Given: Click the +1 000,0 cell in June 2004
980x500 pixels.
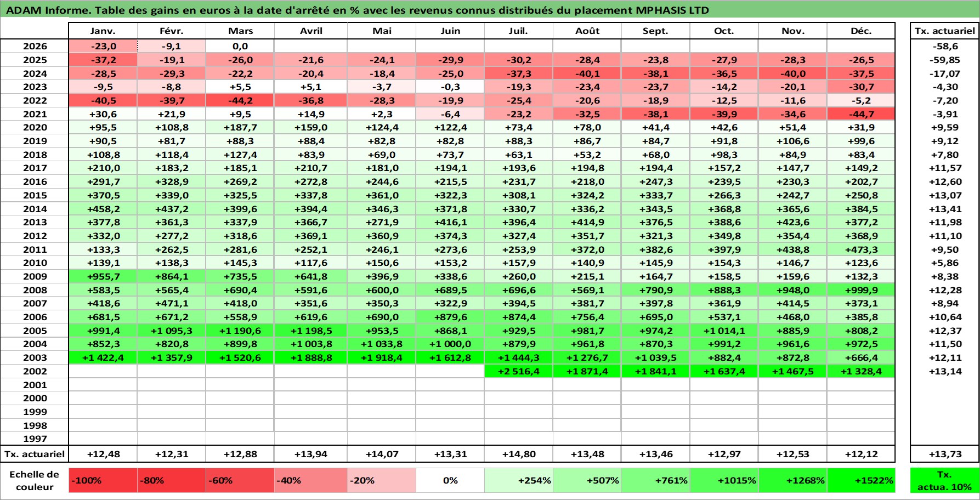Looking at the screenshot, I should click(450, 344).
